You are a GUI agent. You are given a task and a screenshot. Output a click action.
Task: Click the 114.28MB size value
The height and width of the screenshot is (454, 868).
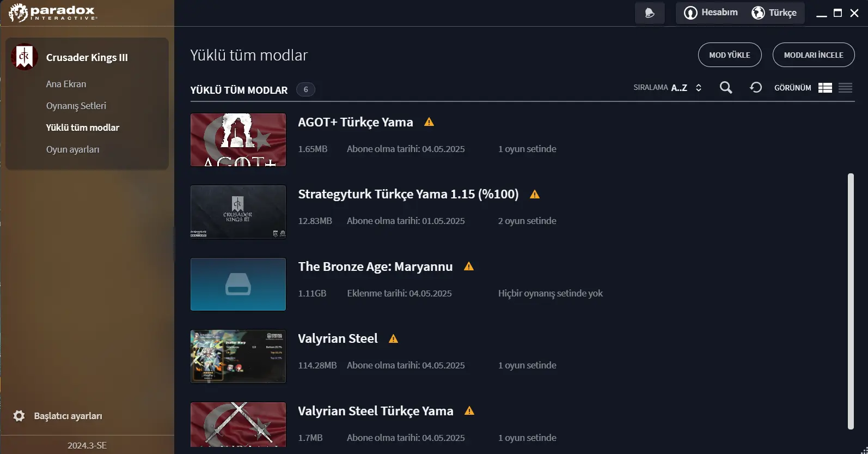pos(317,365)
